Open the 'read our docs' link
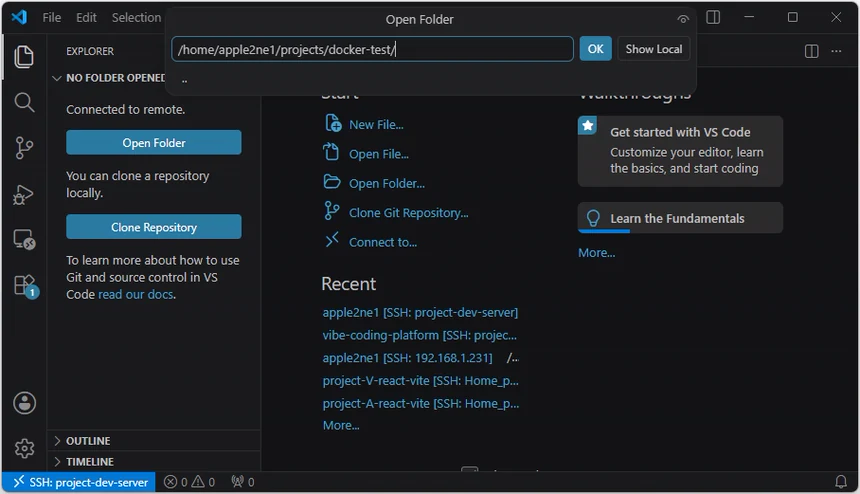 tap(137, 294)
